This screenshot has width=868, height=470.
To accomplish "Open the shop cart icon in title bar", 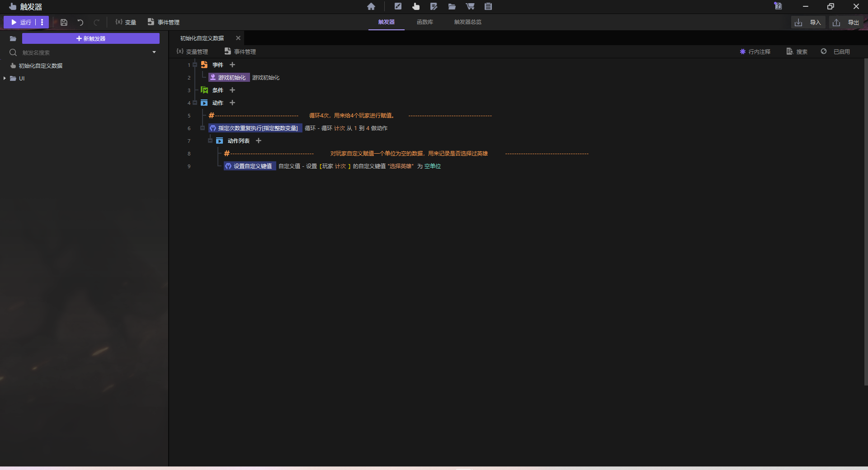I will 470,6.
